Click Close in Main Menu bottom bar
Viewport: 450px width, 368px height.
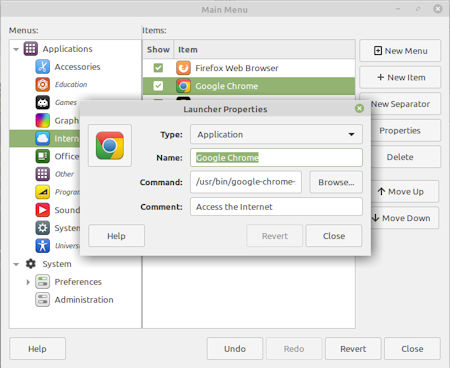[412, 349]
